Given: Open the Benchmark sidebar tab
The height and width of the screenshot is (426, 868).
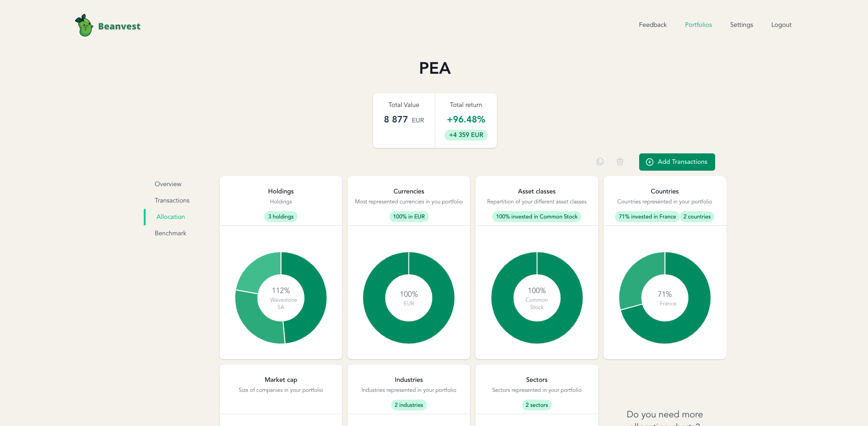Looking at the screenshot, I should coord(171,233).
